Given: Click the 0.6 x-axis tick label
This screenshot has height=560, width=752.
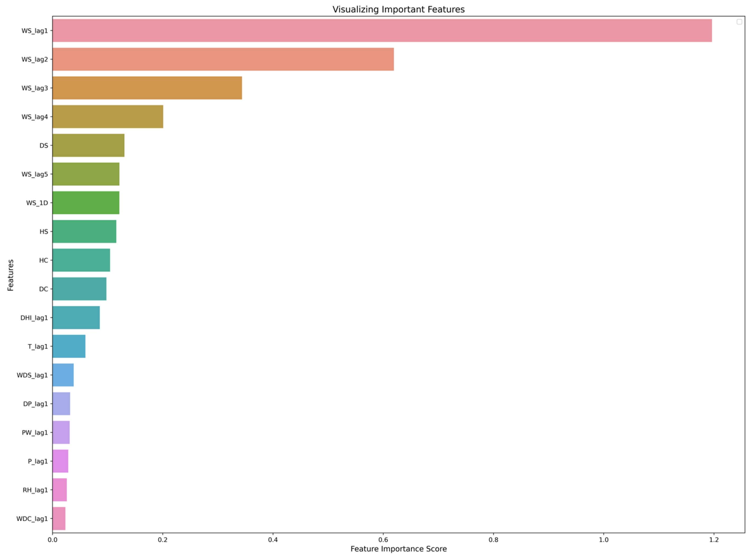Looking at the screenshot, I should pos(383,540).
